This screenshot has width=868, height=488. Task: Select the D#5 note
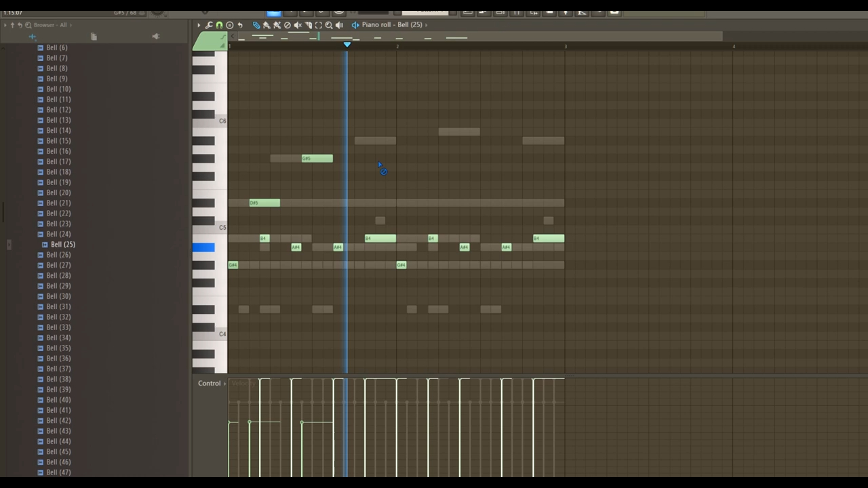[264, 203]
